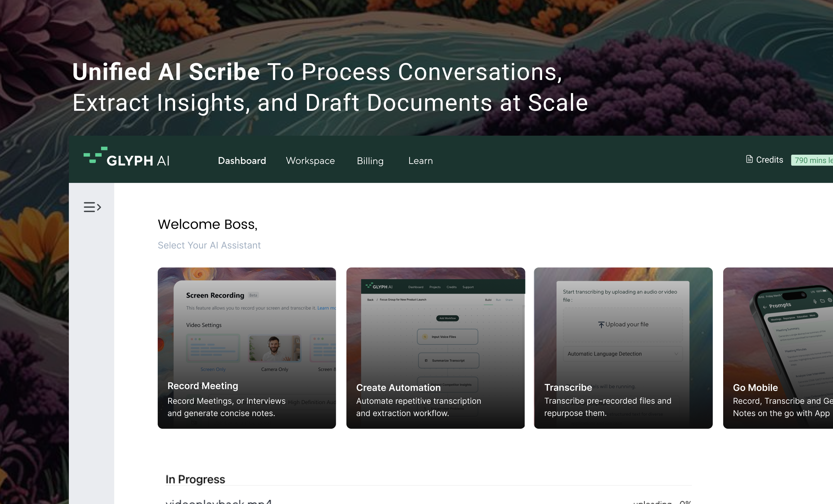Expand the sidebar with the menu icon
Screen dimensions: 833x504
[92, 207]
